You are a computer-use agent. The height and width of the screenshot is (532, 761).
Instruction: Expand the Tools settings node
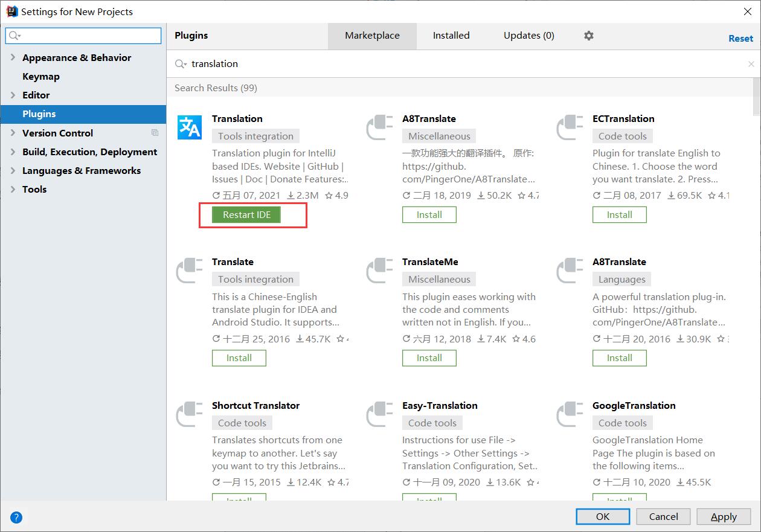[13, 189]
